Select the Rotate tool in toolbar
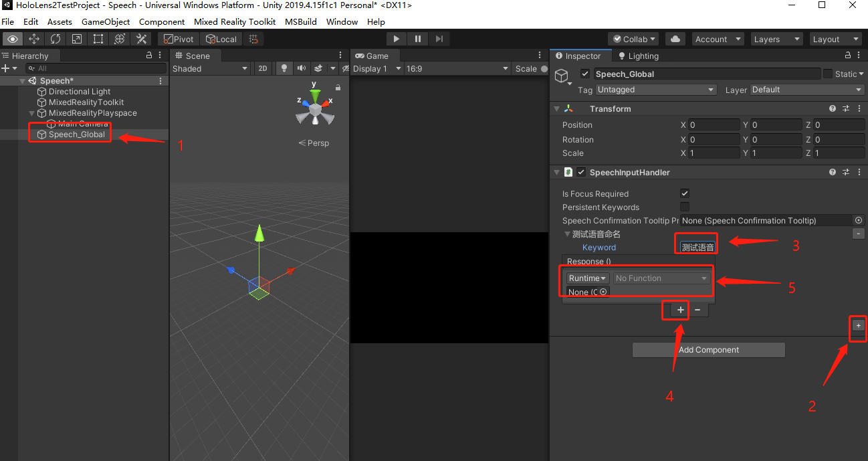This screenshot has height=461, width=868. [x=56, y=39]
